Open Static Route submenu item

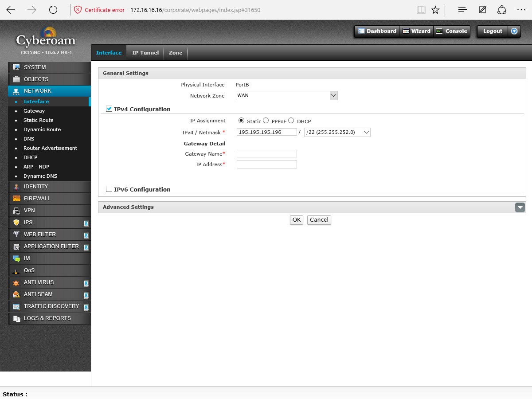(39, 120)
